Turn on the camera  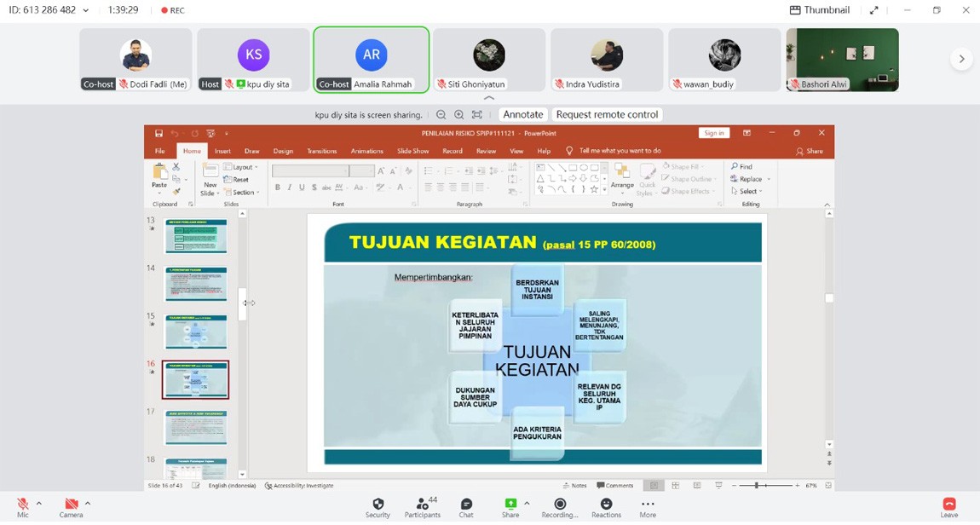click(x=71, y=504)
